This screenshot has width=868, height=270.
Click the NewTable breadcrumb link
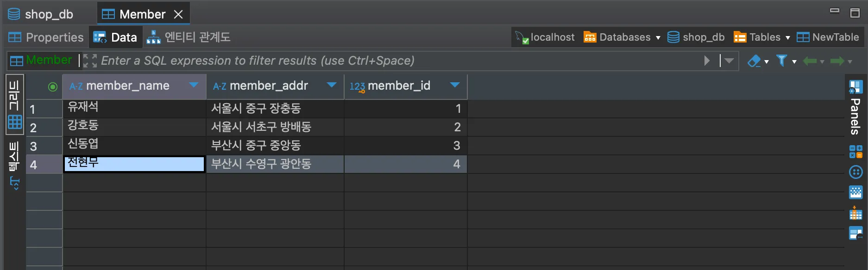click(828, 37)
